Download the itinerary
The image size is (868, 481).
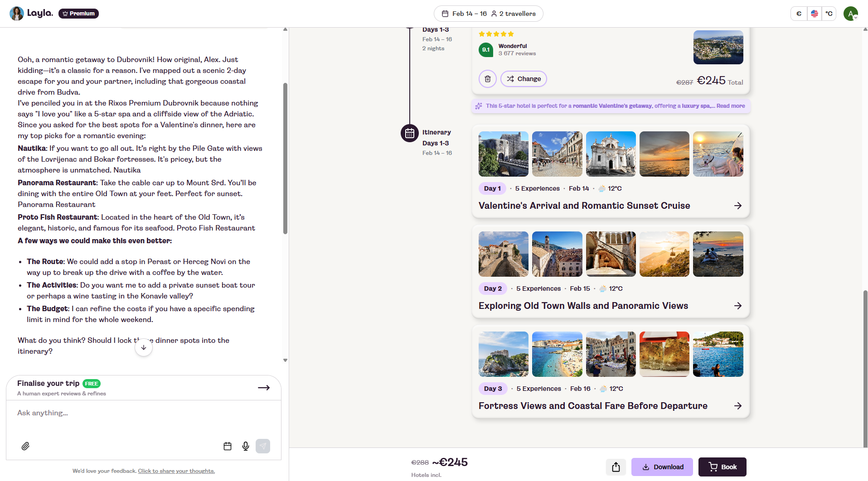pos(662,467)
